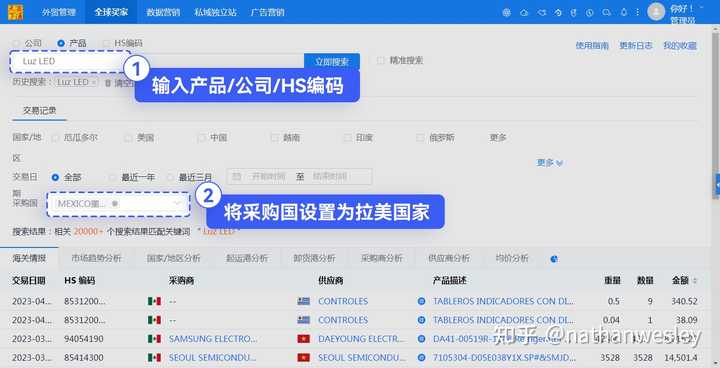The height and width of the screenshot is (368, 720).
Task: Open the 更新日志 link
Action: [636, 45]
